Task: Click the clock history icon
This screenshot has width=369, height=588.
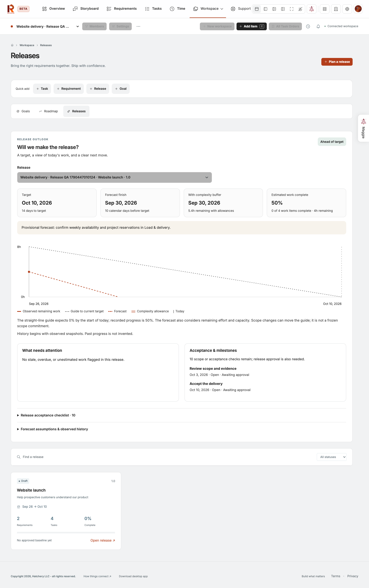Action: tap(308, 26)
